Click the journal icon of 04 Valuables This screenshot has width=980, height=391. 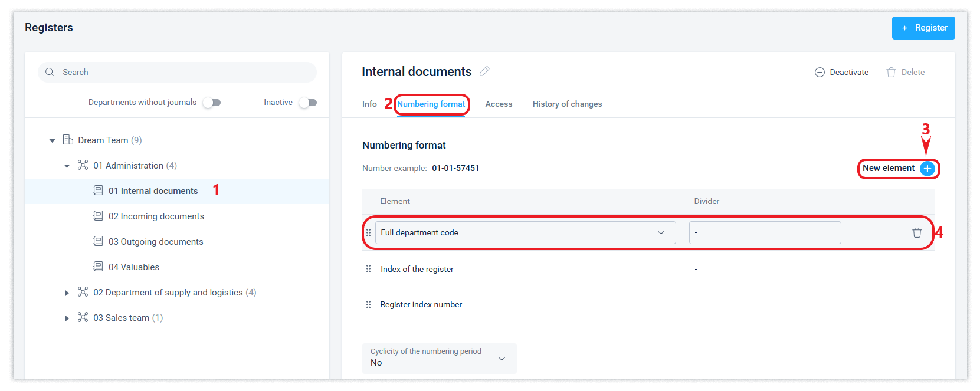pos(98,267)
